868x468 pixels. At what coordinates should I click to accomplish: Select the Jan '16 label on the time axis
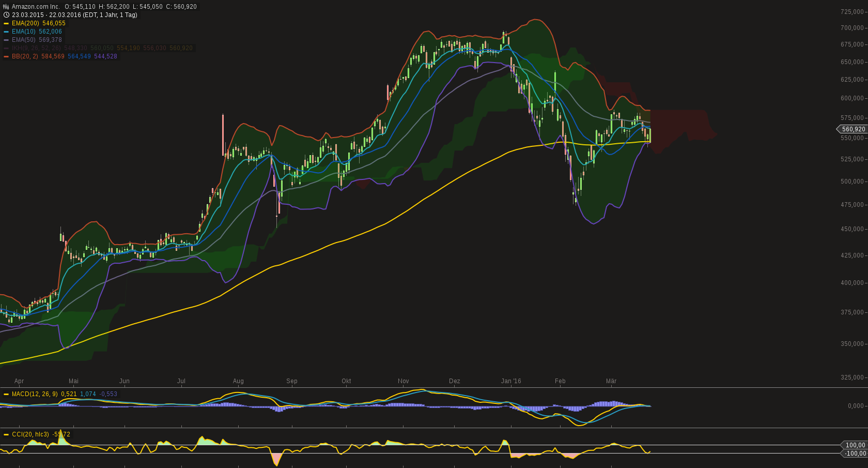512,381
